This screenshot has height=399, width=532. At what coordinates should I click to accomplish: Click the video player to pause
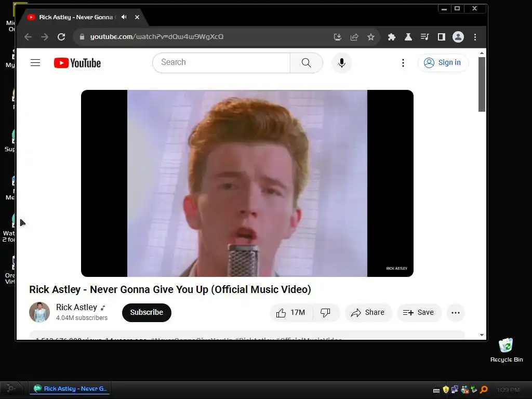247,183
